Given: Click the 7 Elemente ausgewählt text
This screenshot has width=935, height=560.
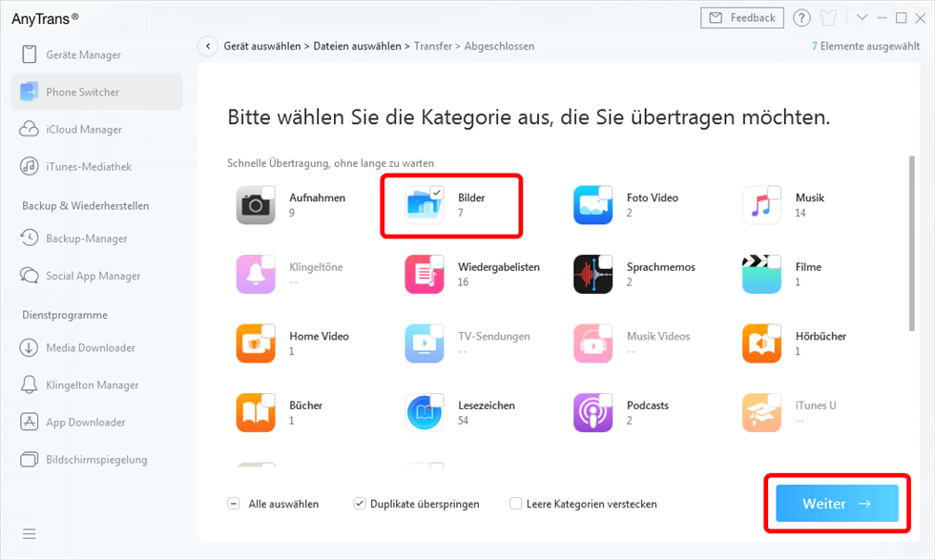Looking at the screenshot, I should tap(866, 46).
